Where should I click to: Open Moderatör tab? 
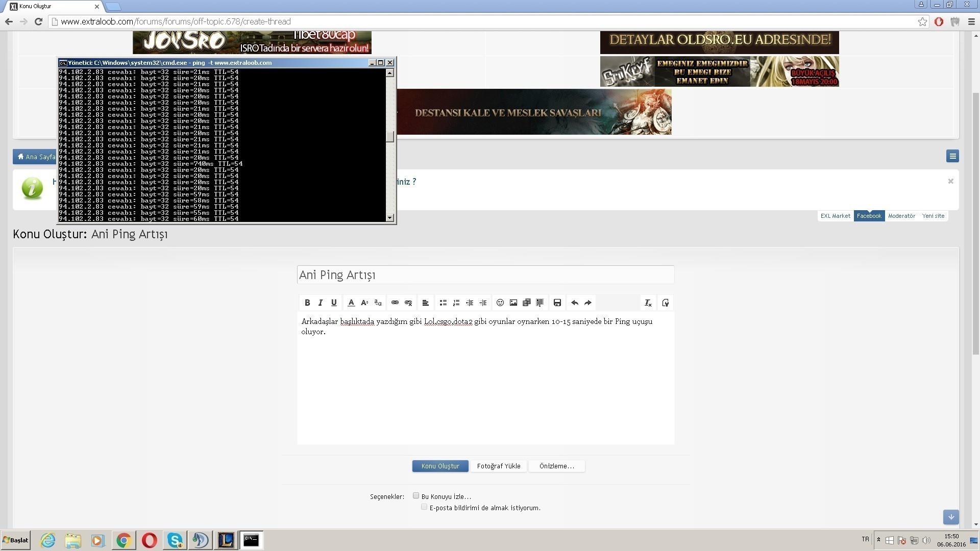point(901,216)
